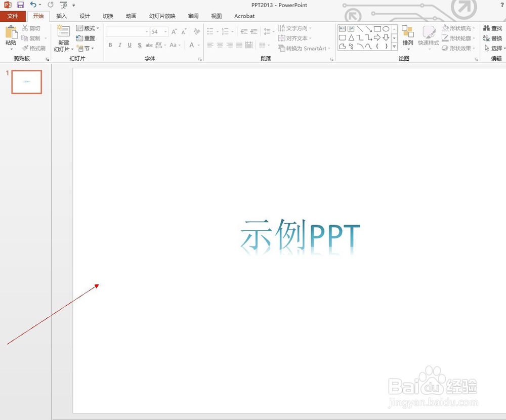This screenshot has width=506, height=420.
Task: Start slideshow from beginning icon
Action: [x=64, y=5]
